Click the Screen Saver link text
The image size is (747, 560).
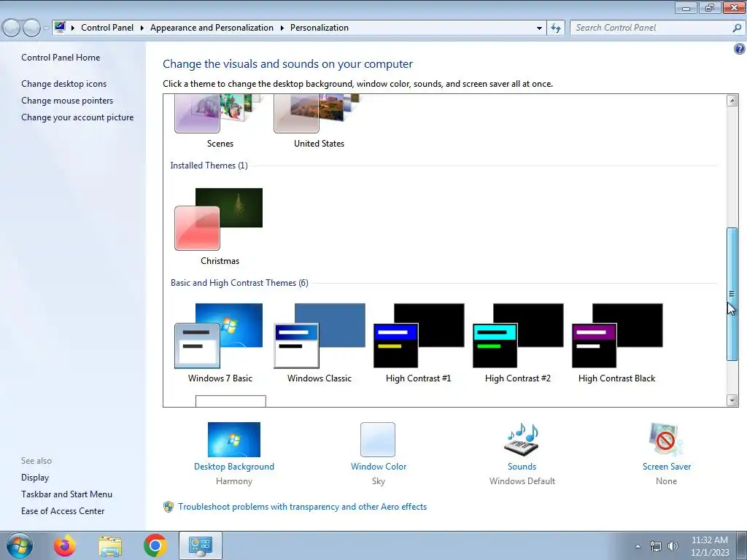coord(667,467)
